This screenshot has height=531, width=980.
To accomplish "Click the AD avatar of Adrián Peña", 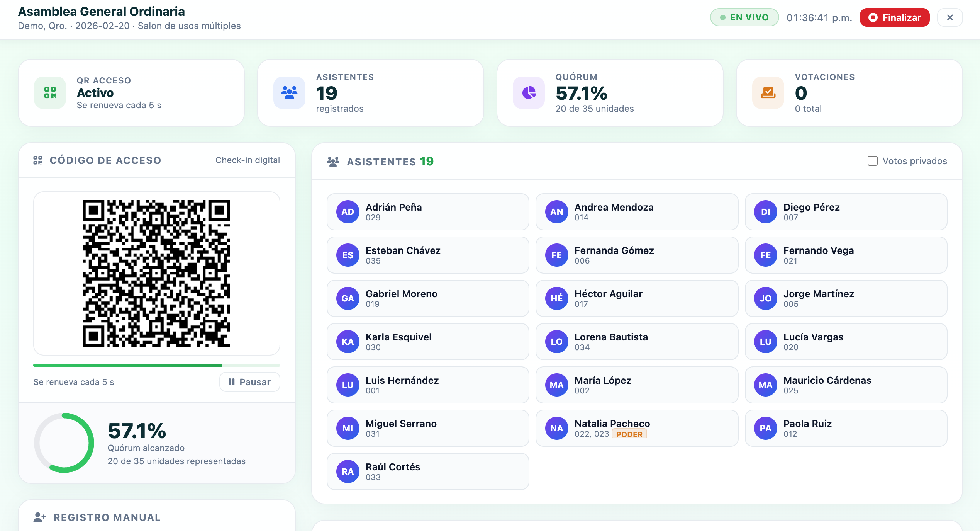I will (348, 212).
